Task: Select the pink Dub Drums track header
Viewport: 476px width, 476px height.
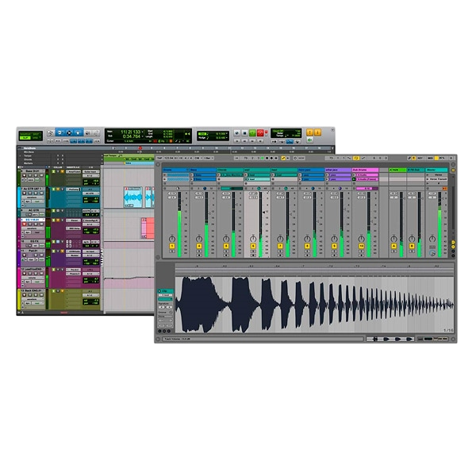Action: click(363, 170)
